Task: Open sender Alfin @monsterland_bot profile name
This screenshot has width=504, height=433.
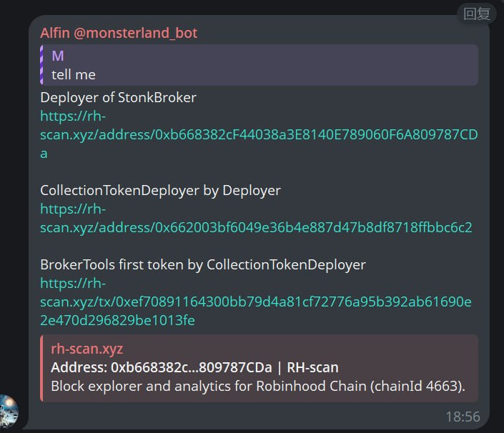Action: click(x=119, y=33)
